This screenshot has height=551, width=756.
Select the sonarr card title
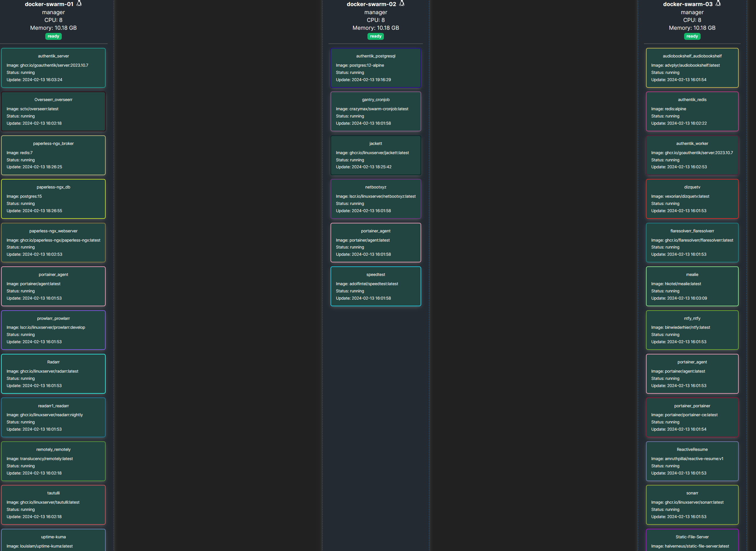692,493
